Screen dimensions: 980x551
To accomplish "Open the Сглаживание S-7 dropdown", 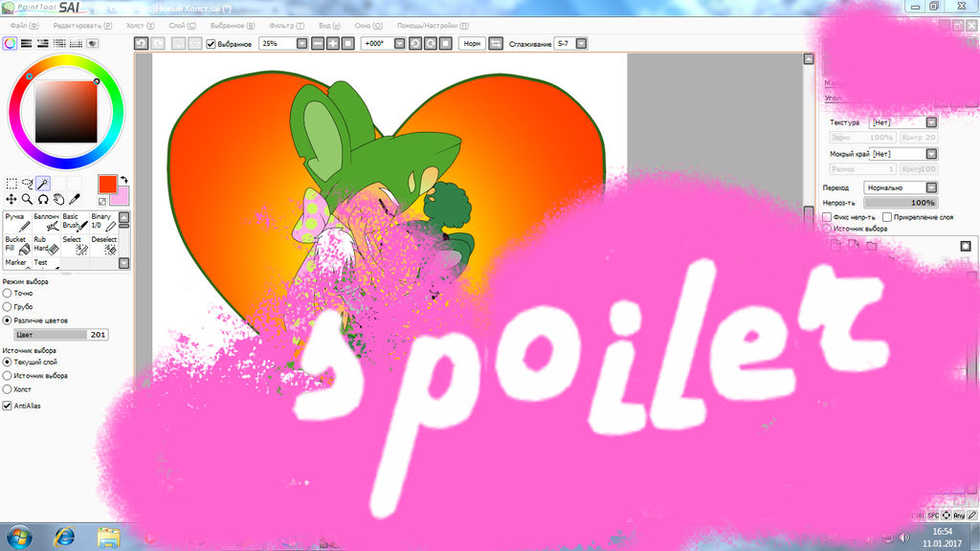I will [581, 43].
